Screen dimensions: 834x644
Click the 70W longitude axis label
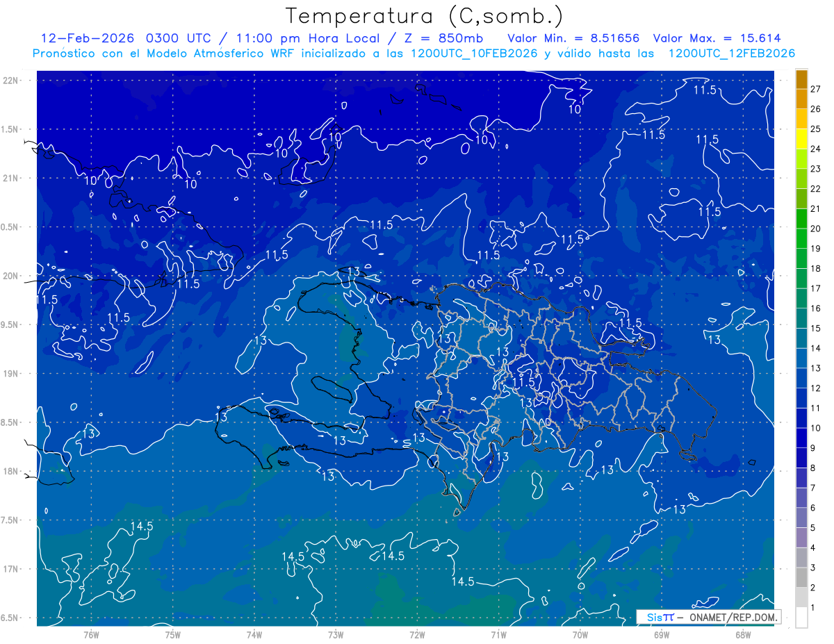pyautogui.click(x=580, y=635)
